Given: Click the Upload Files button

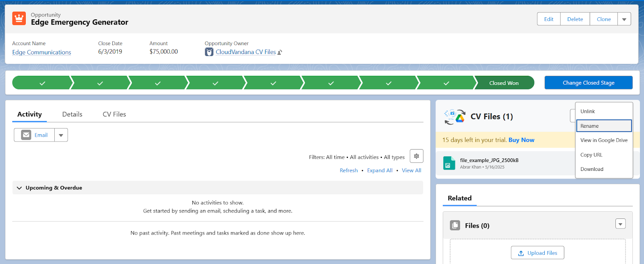Looking at the screenshot, I should pos(537,253).
